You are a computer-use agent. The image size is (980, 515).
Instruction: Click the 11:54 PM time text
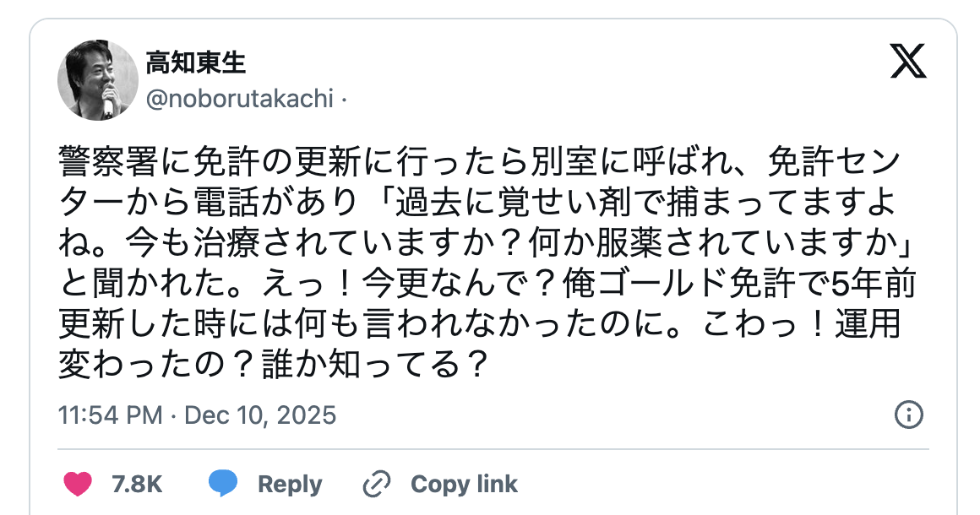pyautogui.click(x=110, y=415)
